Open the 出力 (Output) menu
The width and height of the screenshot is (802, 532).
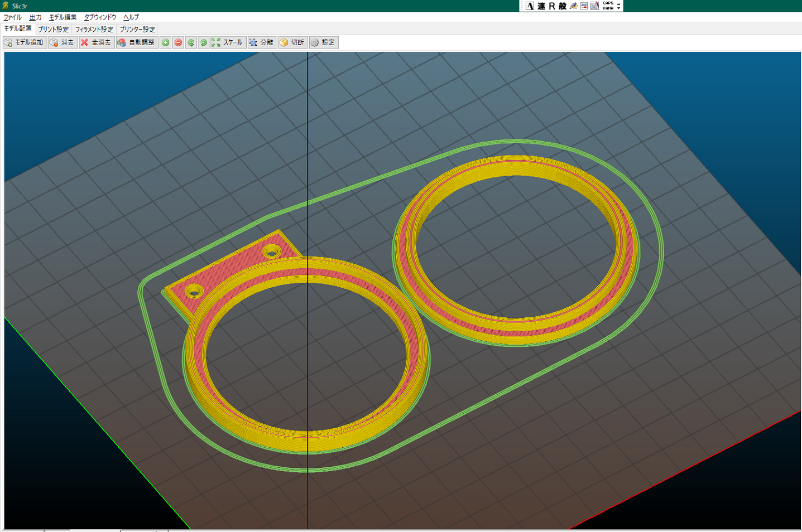coord(35,17)
